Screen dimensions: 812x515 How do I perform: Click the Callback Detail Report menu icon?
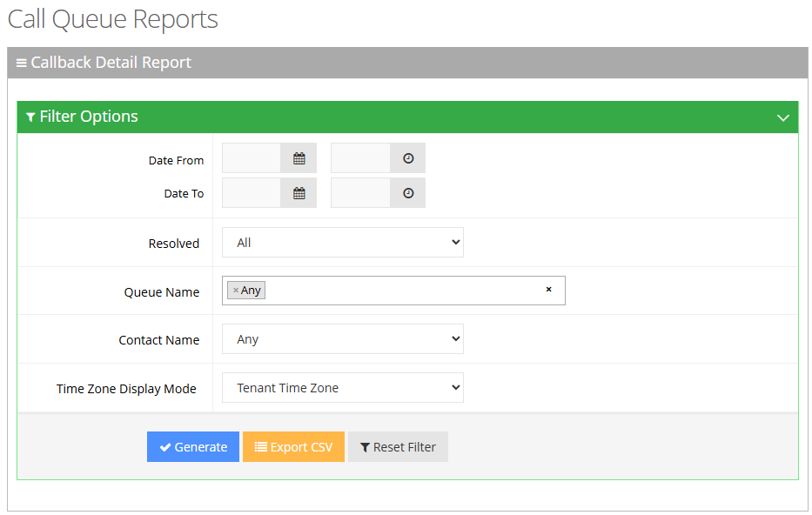[22, 64]
